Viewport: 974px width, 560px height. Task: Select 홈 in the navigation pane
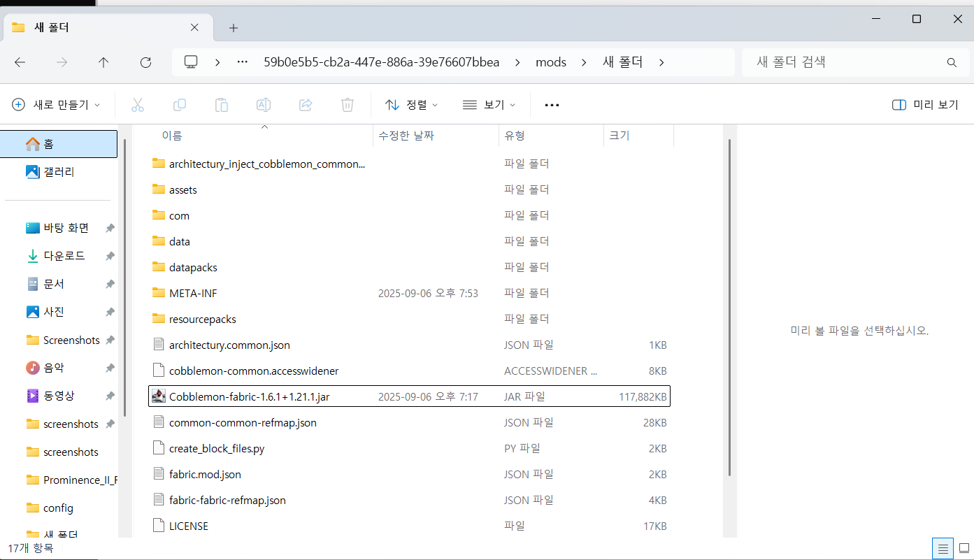pos(59,144)
